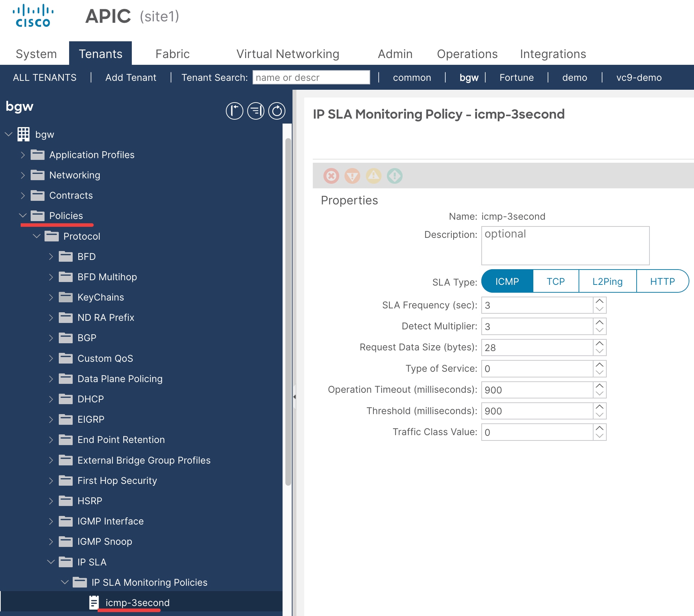694x616 pixels.
Task: Select the End Point Retention tree item
Action: [121, 440]
